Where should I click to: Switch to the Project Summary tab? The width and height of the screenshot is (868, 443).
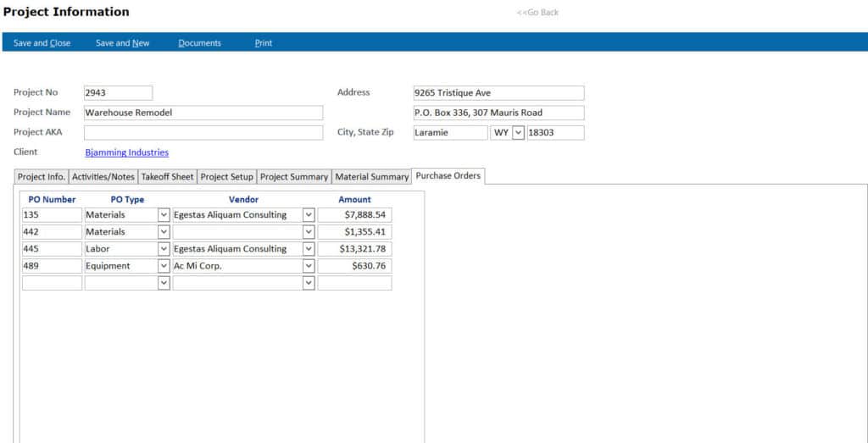tap(294, 177)
